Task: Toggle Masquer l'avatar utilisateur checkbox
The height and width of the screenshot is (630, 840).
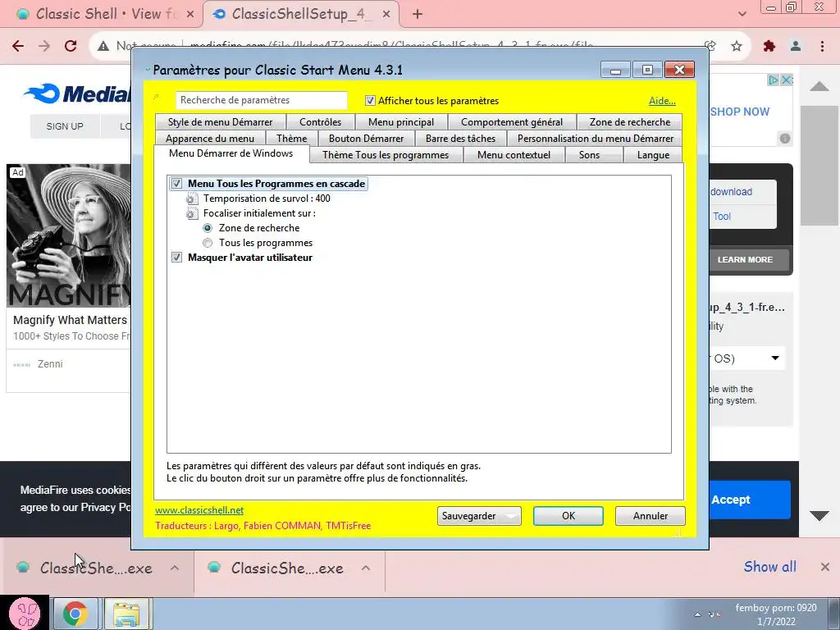Action: coord(177,258)
